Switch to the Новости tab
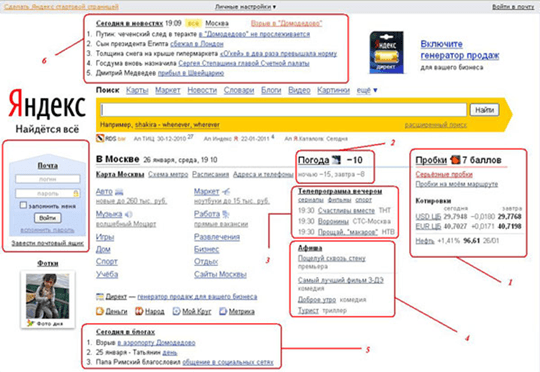The image size is (540, 372). 202,90
